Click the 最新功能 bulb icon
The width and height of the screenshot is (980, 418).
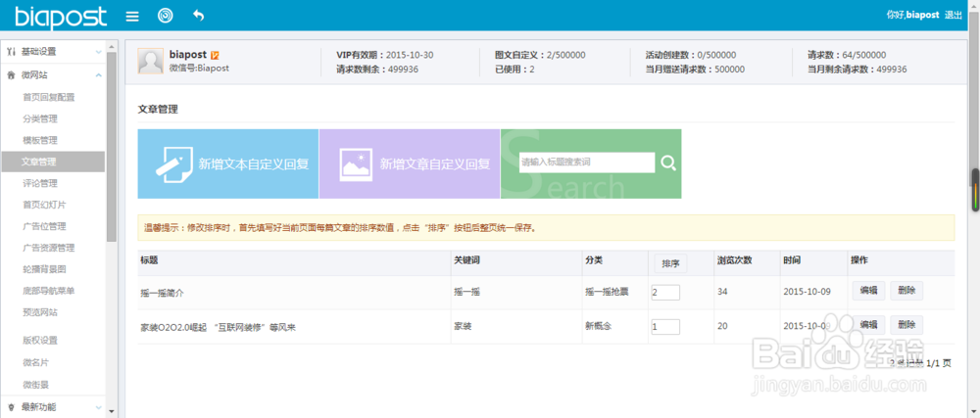click(11, 407)
